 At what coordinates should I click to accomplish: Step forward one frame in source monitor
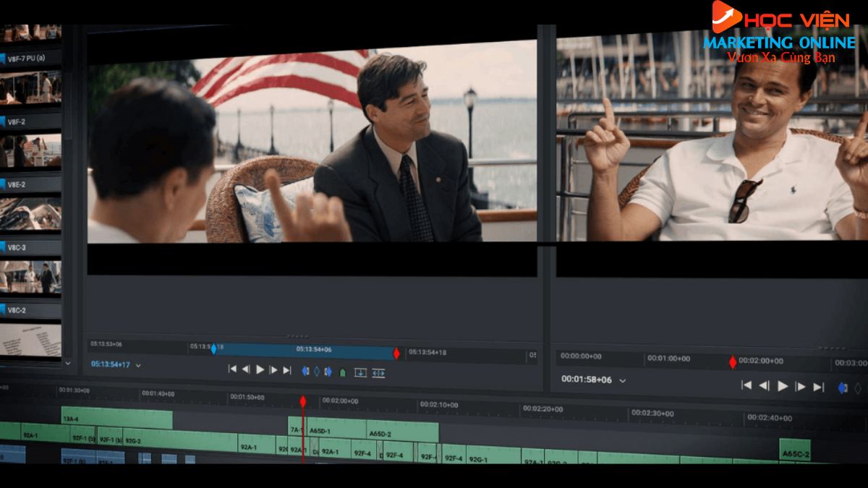coord(273,370)
